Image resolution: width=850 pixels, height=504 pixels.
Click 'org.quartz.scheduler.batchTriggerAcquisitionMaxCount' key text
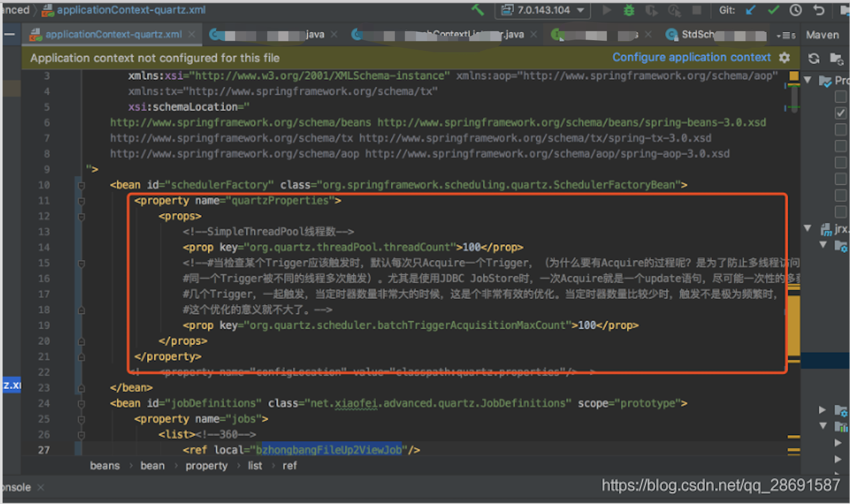click(407, 325)
